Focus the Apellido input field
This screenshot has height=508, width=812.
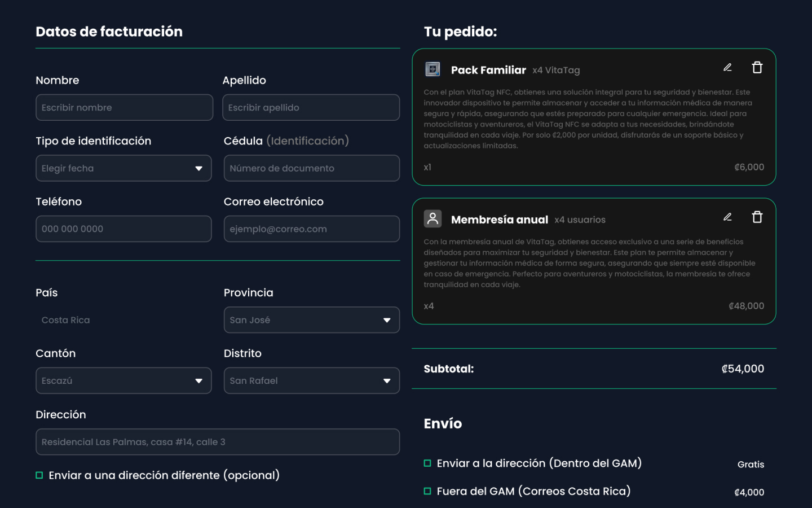click(x=311, y=107)
